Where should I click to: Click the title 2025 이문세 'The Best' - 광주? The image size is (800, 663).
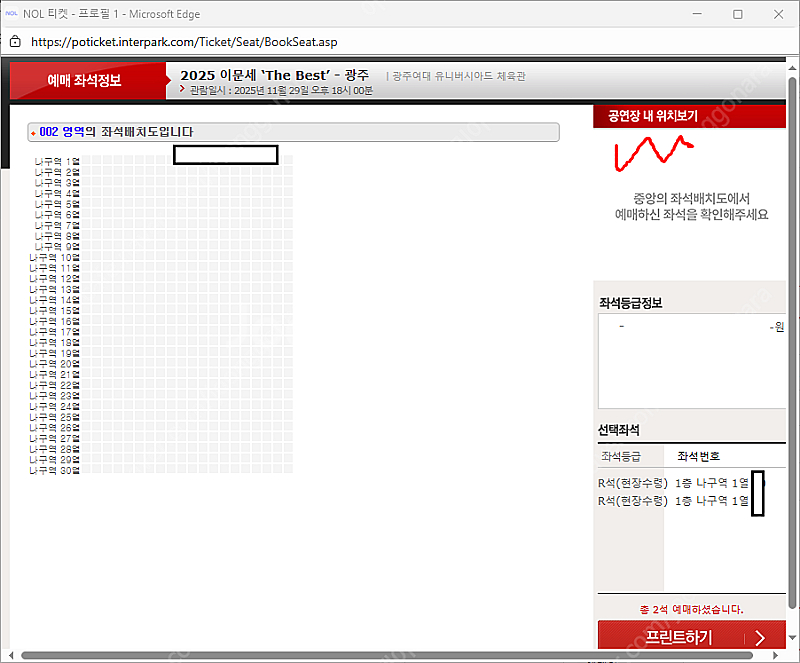[x=274, y=75]
